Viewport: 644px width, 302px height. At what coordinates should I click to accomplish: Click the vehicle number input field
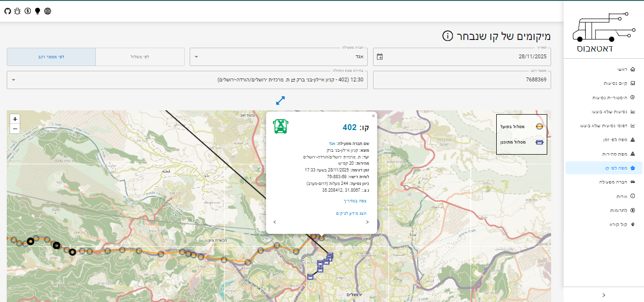[x=462, y=80]
